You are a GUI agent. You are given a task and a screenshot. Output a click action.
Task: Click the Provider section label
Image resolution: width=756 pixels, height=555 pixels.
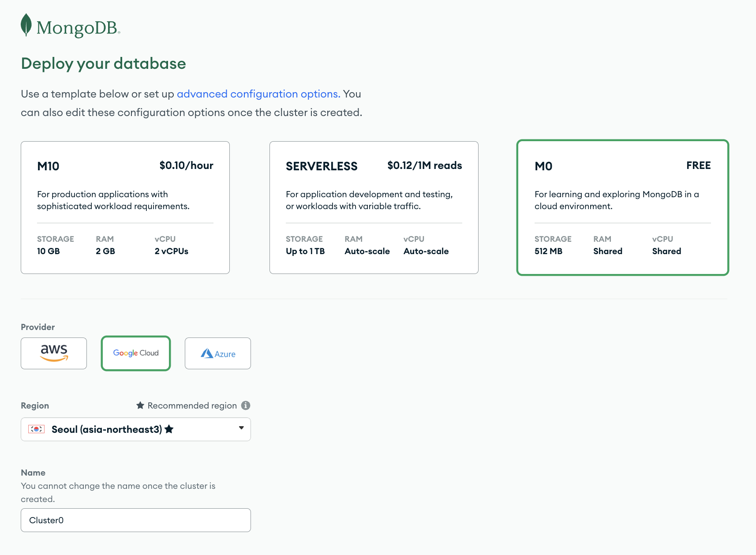coord(38,327)
